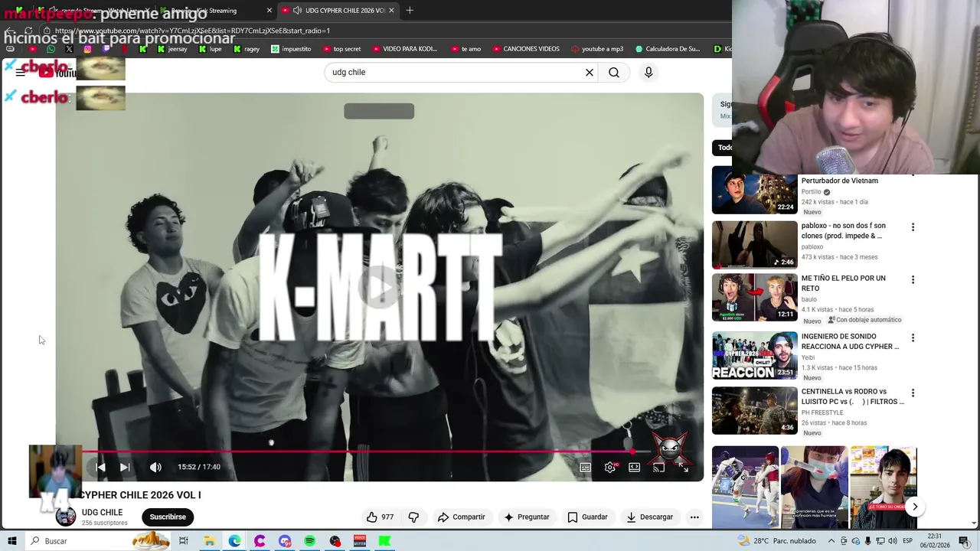
Task: Click the browser address bar URL
Action: coord(192,31)
